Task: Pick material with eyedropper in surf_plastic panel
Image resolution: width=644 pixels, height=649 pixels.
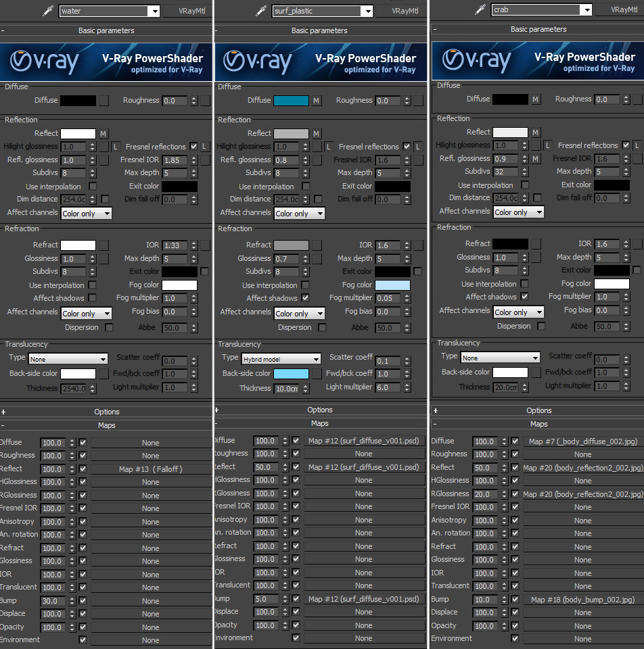Action: [x=261, y=11]
